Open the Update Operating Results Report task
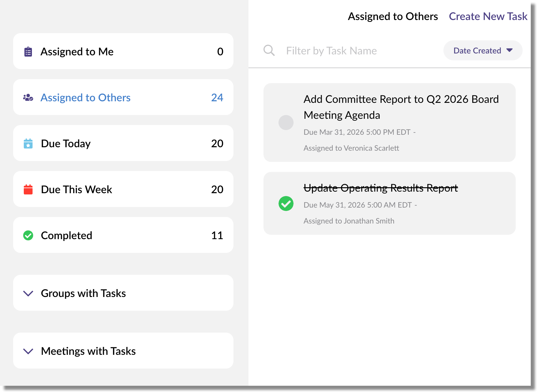The width and height of the screenshot is (537, 392). click(x=381, y=188)
